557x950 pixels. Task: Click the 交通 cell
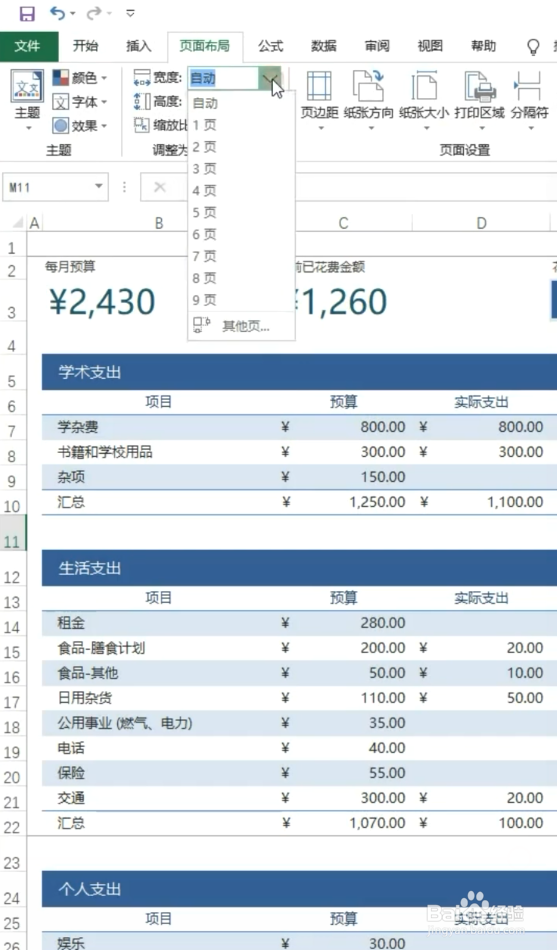pyautogui.click(x=71, y=798)
